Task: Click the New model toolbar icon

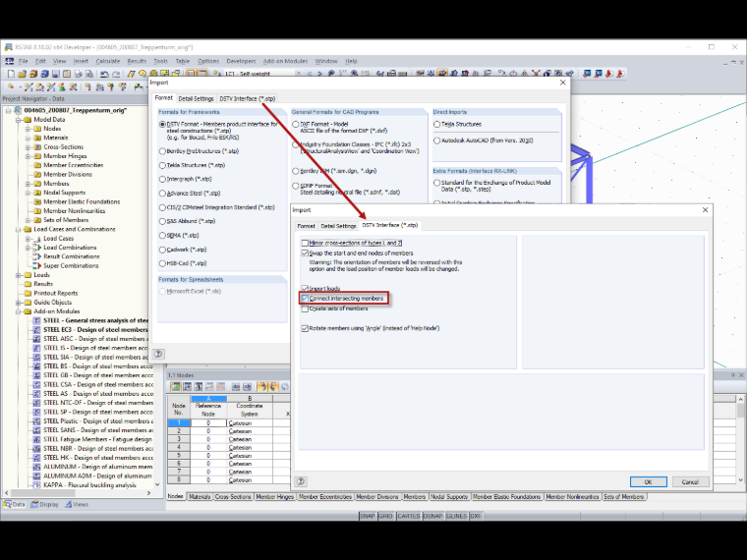Action: click(x=11, y=74)
